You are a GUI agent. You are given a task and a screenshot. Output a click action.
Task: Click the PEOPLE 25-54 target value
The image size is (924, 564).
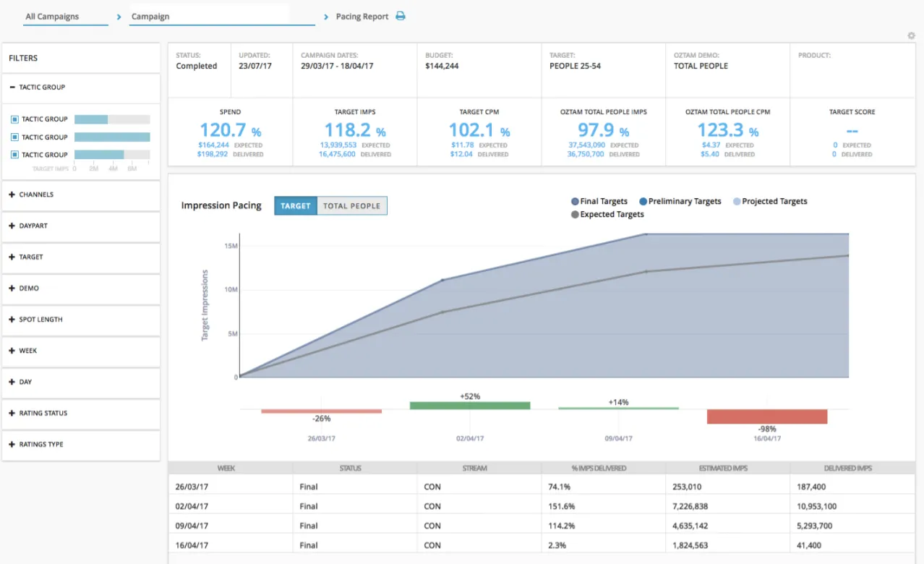tap(575, 66)
